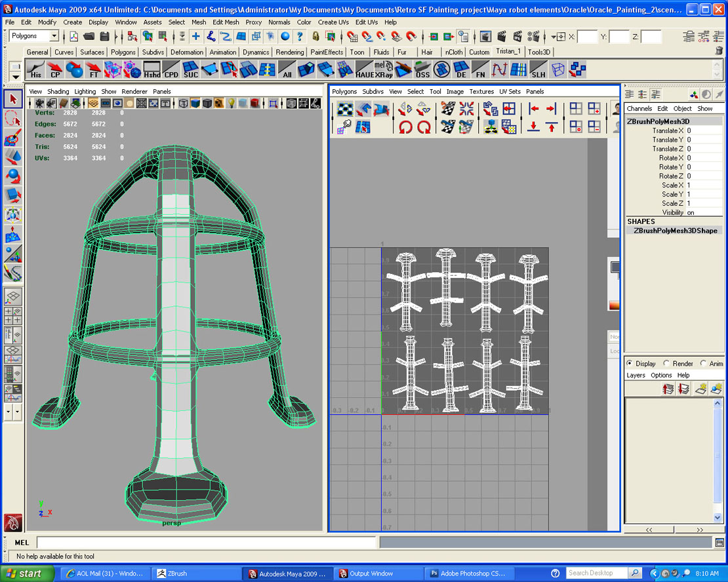Open the coordinate input mode dropdown arrow

(x=554, y=37)
